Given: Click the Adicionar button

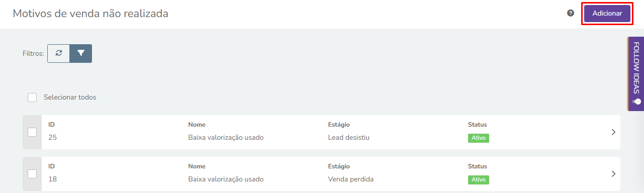Looking at the screenshot, I should [607, 14].
